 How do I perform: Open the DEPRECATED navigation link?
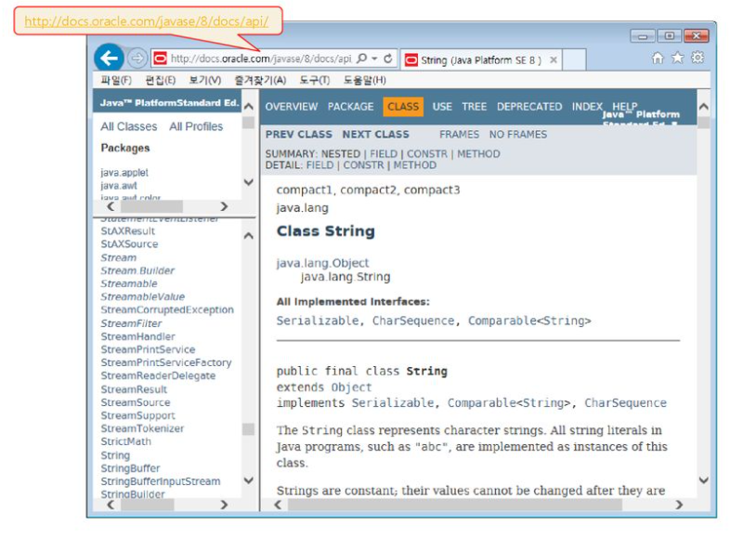coord(529,107)
